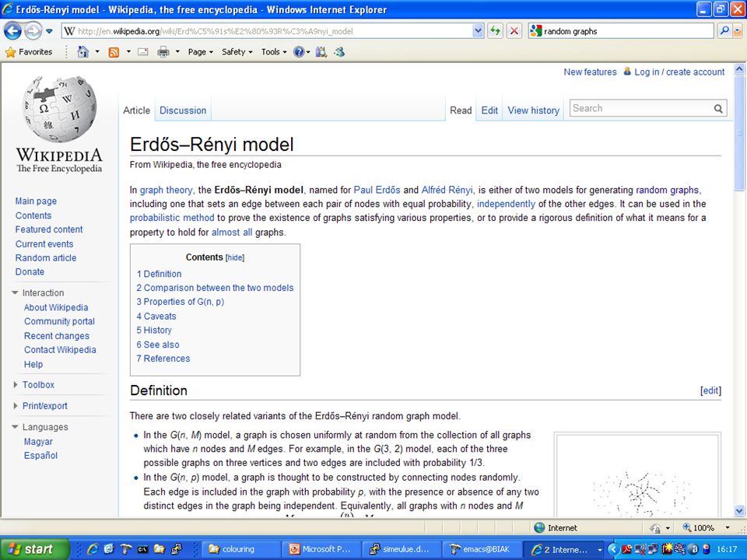
Task: Click the magnifier icon in the Wikipedia search box
Action: pos(718,109)
